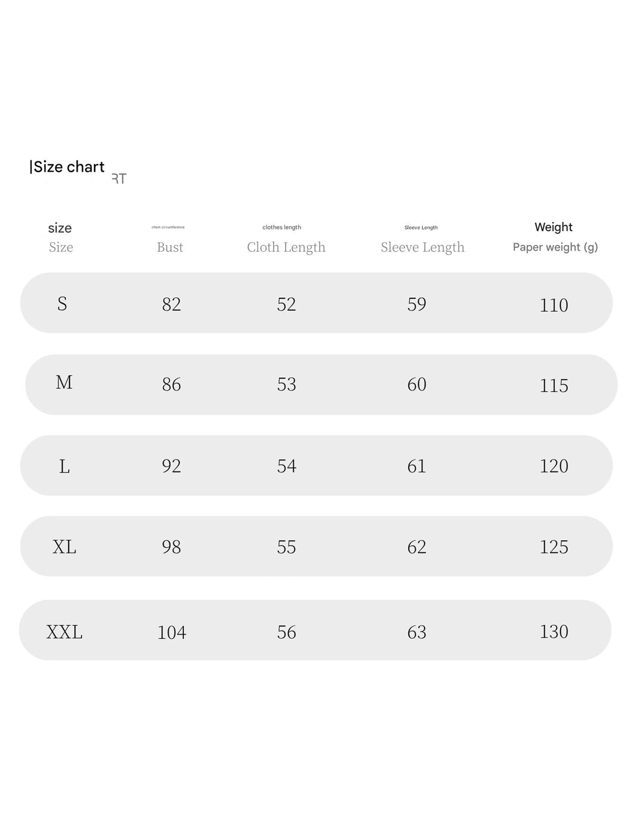Click bust value 82 in S row
This screenshot has width=633, height=840.
[x=171, y=304]
